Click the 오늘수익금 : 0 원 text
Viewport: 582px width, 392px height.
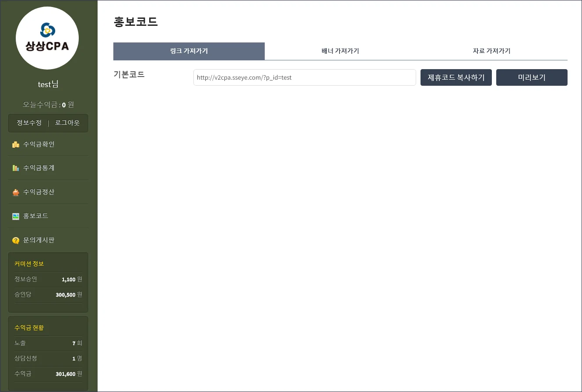coord(48,105)
